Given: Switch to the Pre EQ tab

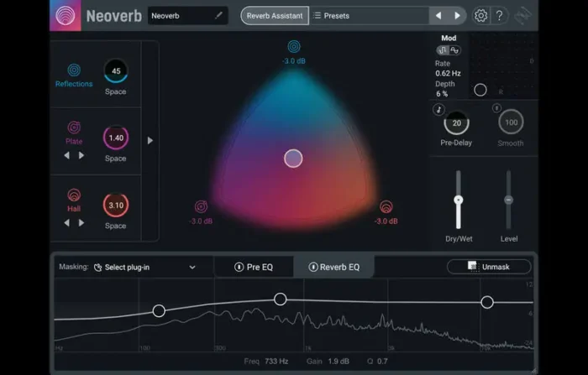Looking at the screenshot, I should click(x=253, y=268).
